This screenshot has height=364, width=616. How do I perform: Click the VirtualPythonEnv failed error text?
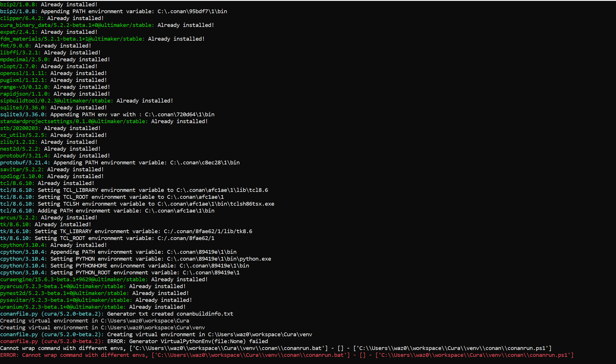click(x=186, y=341)
